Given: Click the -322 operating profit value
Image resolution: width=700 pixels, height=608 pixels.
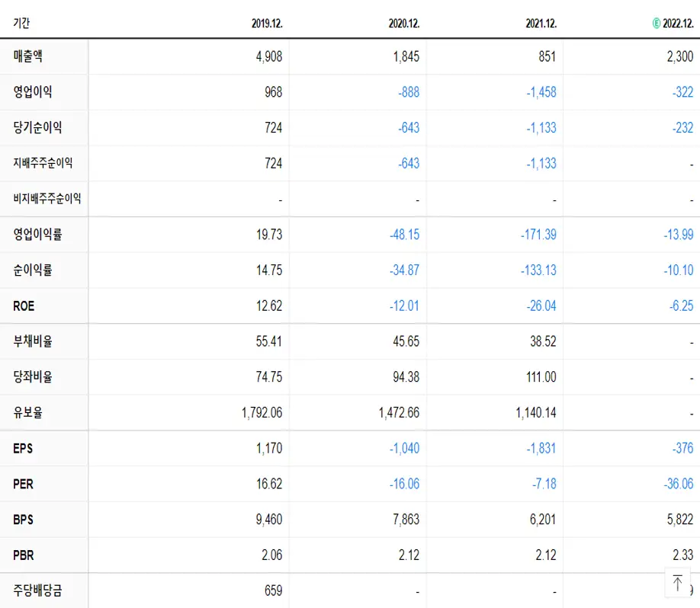Looking at the screenshot, I should pos(683,92).
